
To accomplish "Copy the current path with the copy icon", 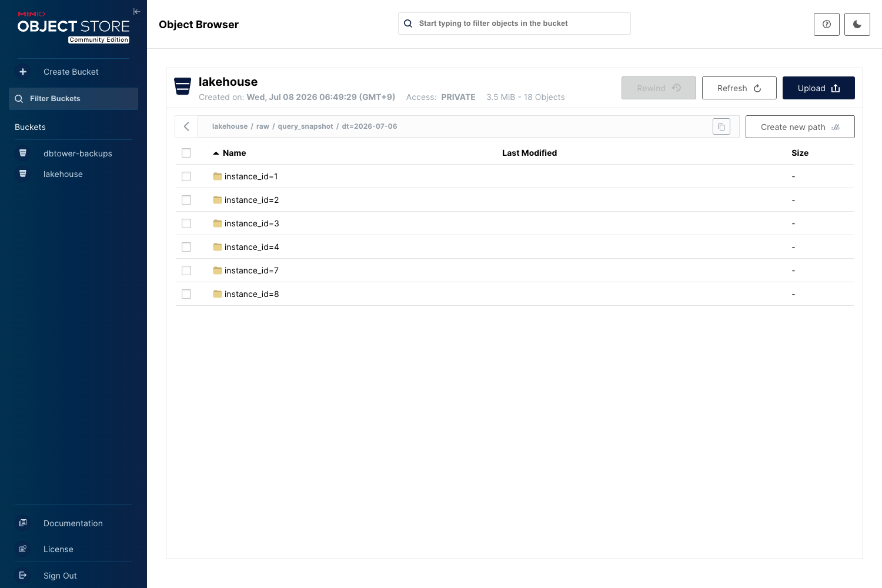I will click(x=721, y=126).
